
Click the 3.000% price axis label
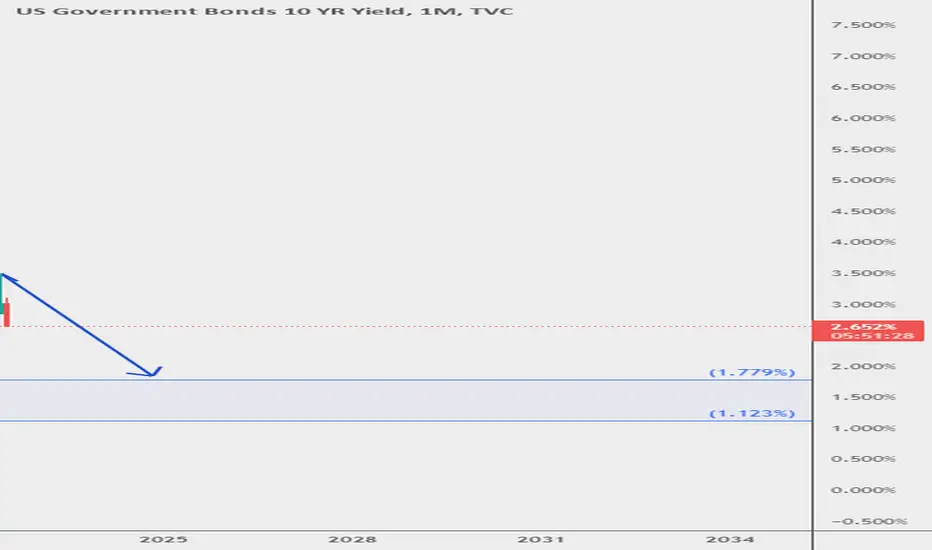point(863,304)
